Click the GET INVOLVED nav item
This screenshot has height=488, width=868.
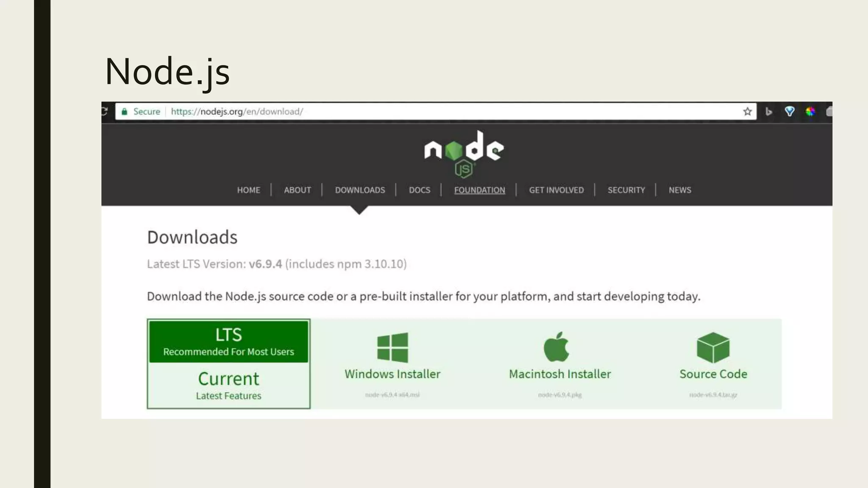[556, 190]
